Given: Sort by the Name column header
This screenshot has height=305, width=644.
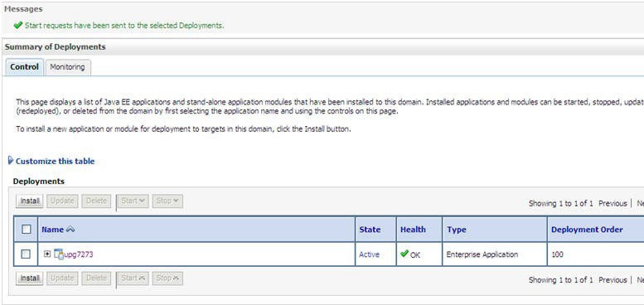Looking at the screenshot, I should 52,230.
